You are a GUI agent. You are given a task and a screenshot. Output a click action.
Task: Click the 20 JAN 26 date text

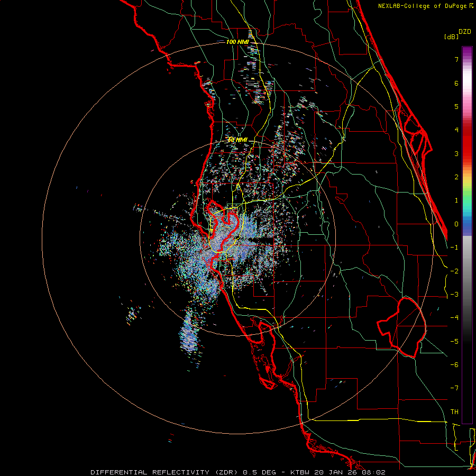[x=336, y=472]
